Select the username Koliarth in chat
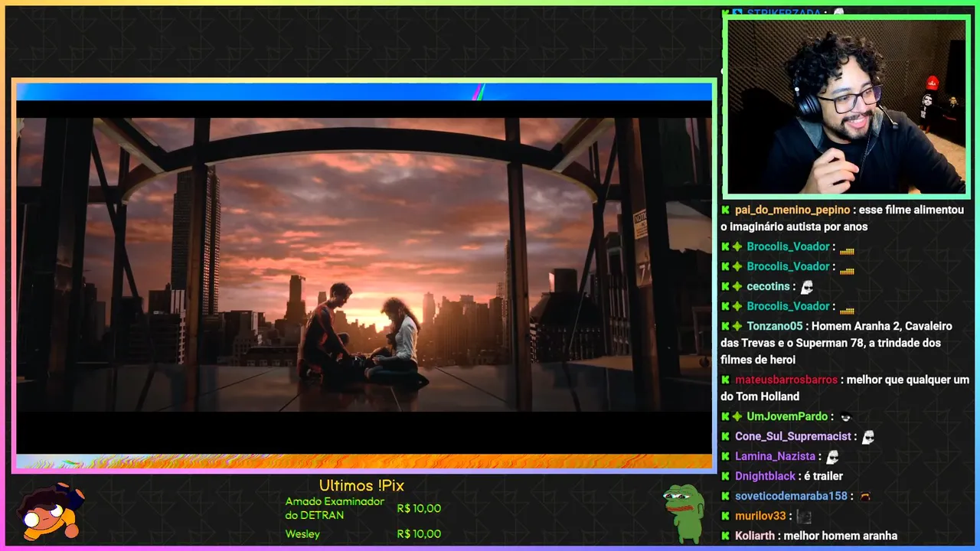The image size is (980, 551). tap(755, 536)
